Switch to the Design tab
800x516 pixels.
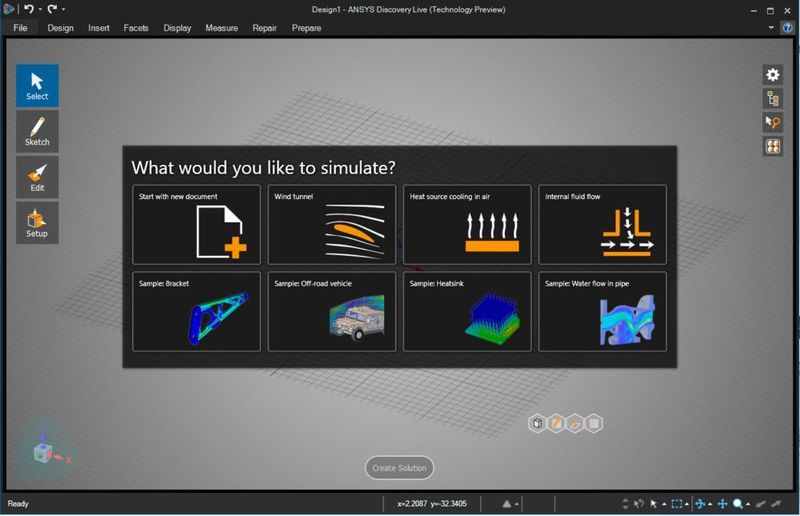[x=60, y=28]
